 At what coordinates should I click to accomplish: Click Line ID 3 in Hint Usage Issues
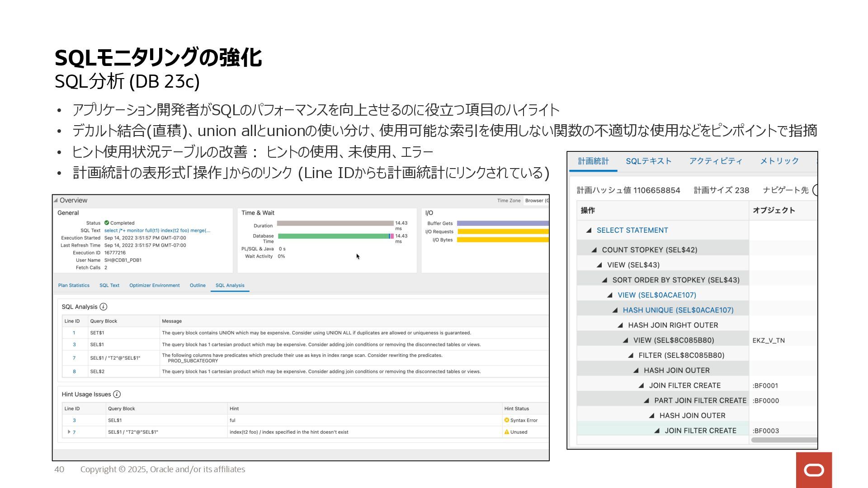(74, 420)
